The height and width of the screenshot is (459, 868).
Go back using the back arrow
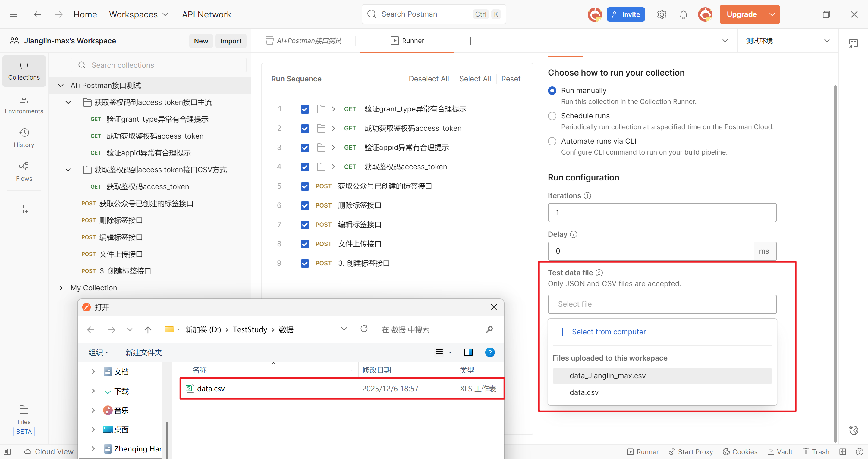coord(37,14)
